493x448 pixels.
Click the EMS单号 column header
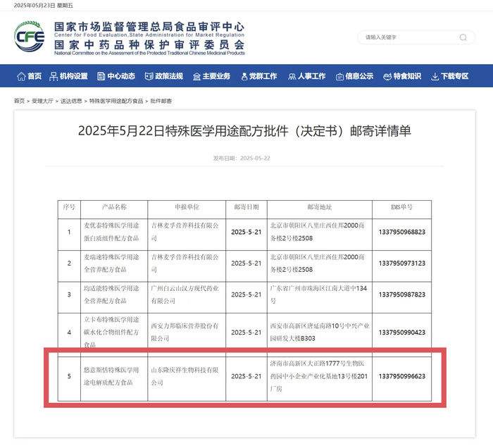pos(401,207)
